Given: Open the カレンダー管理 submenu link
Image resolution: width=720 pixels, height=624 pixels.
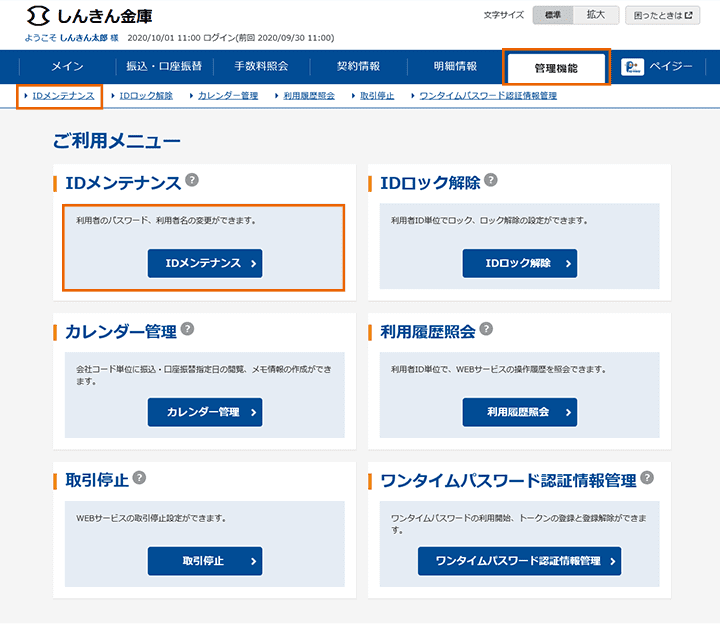Looking at the screenshot, I should pos(228,96).
